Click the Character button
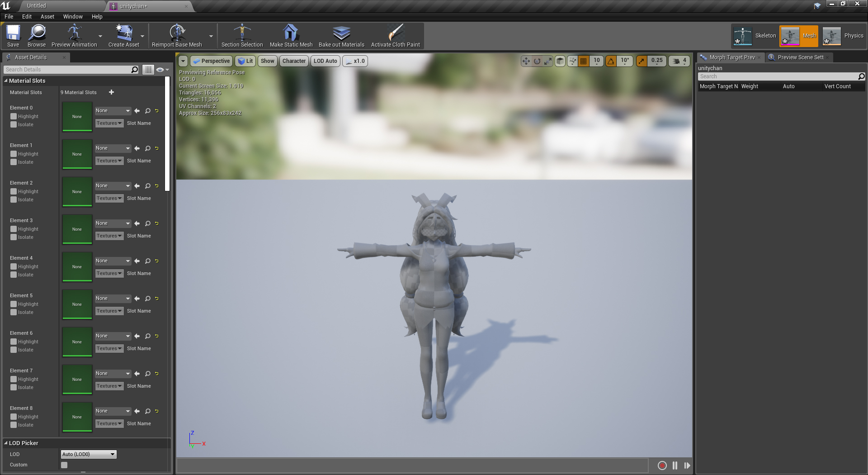 294,61
